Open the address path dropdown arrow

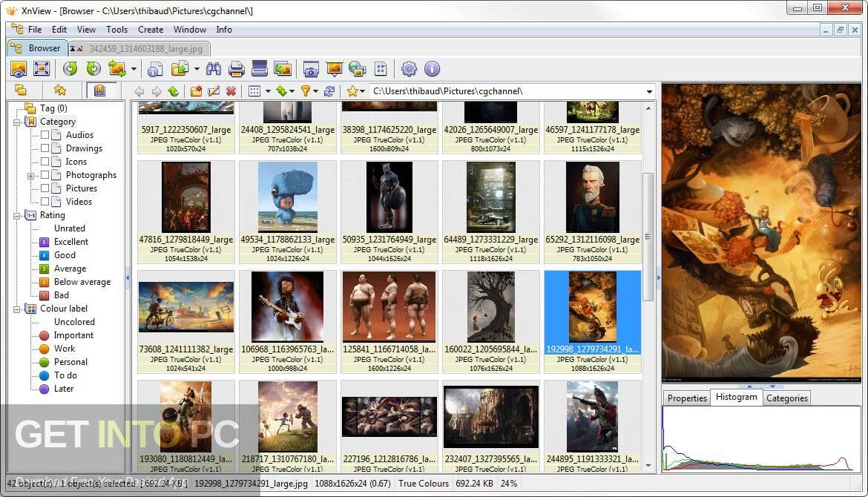point(649,91)
